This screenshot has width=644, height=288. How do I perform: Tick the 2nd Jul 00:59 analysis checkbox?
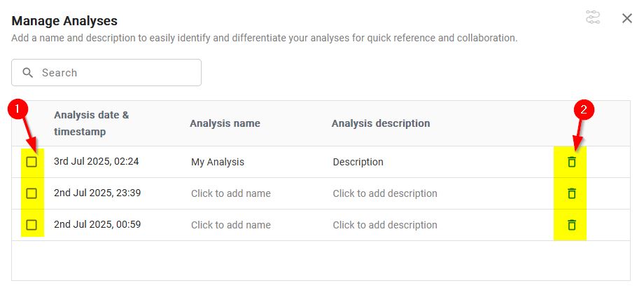(x=31, y=225)
